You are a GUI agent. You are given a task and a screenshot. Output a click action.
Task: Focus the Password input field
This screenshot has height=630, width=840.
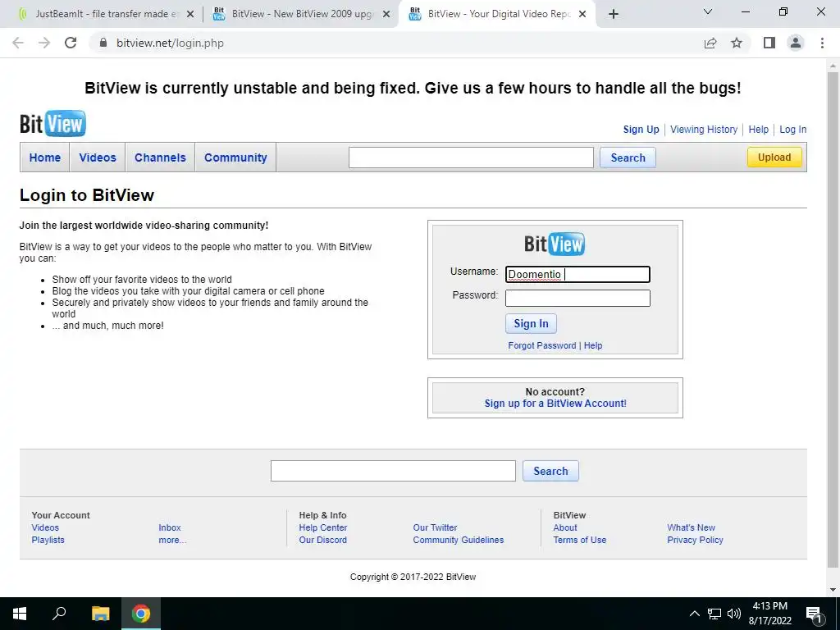(577, 298)
